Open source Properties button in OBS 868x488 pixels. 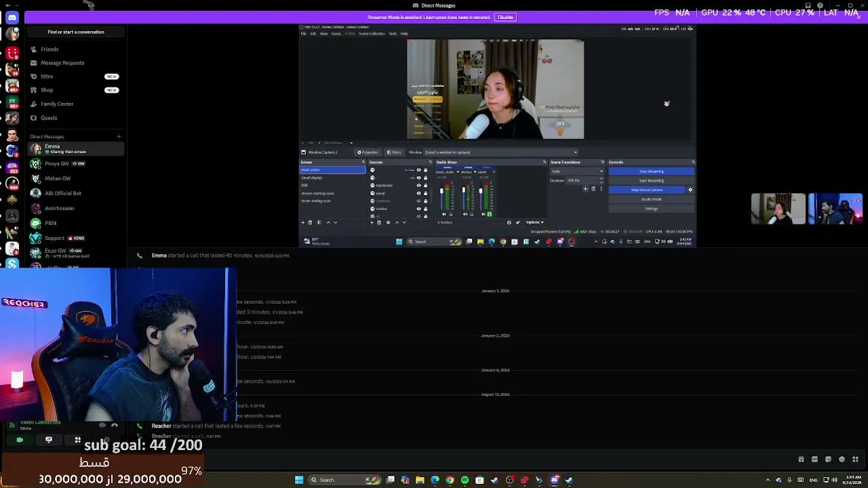point(368,152)
